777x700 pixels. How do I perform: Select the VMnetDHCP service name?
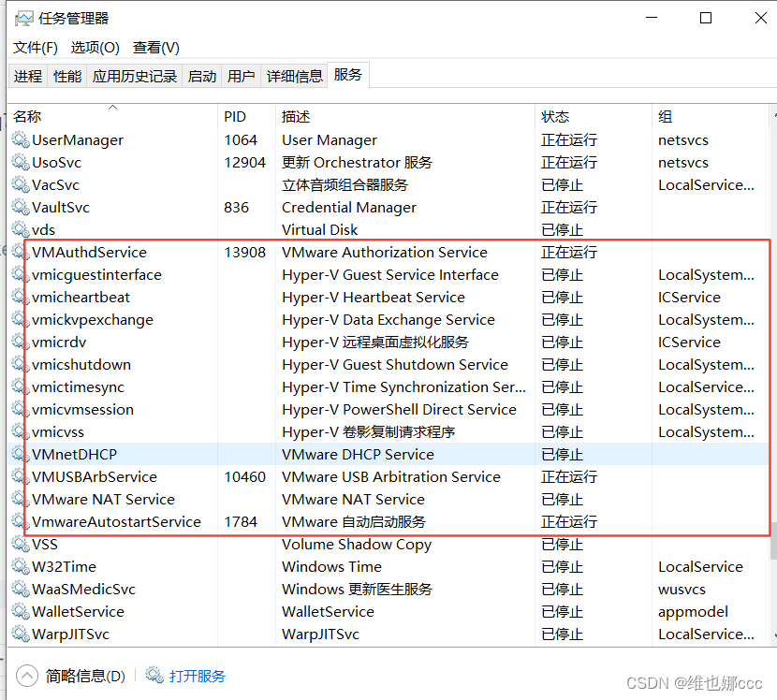pyautogui.click(x=74, y=454)
